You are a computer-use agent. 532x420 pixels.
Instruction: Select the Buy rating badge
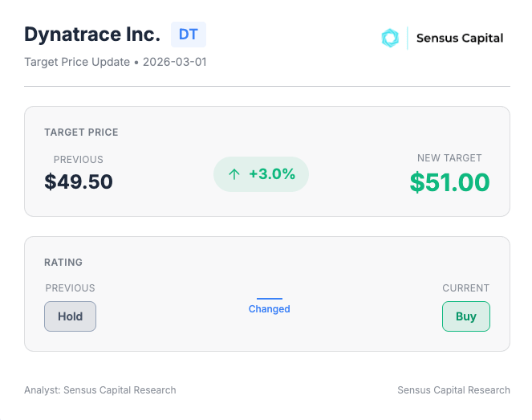[x=466, y=316]
